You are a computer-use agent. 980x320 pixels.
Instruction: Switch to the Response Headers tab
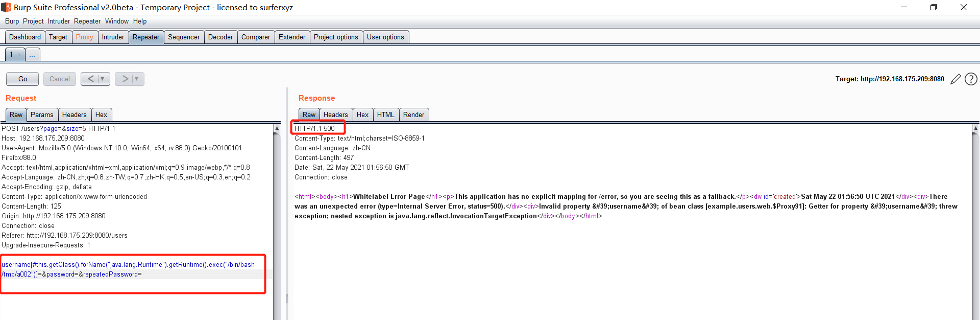(335, 115)
